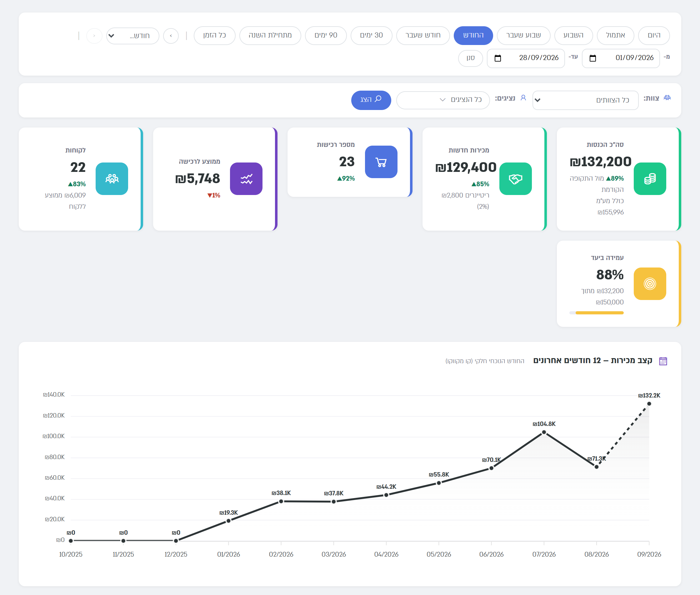Click the ₪129,400 new sales value

[466, 167]
